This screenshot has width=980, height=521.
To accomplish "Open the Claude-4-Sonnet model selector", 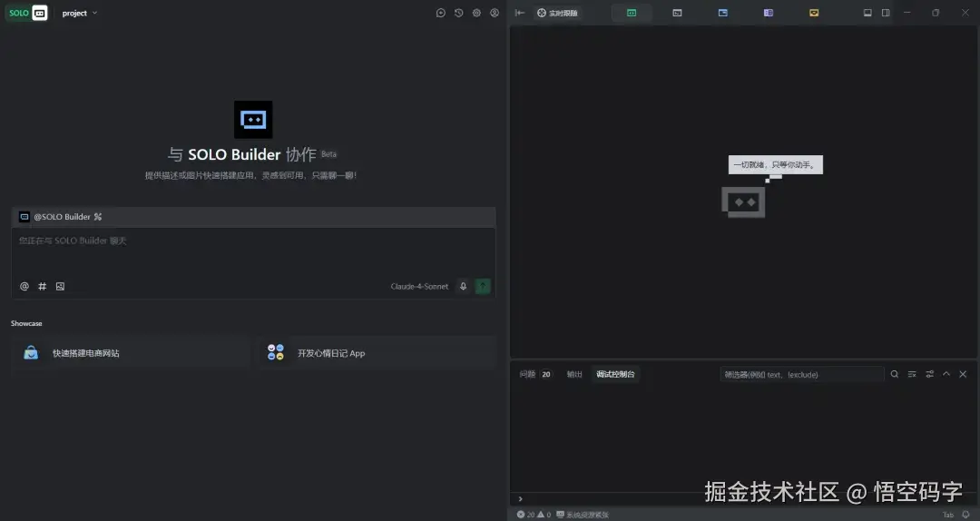I will (x=419, y=287).
